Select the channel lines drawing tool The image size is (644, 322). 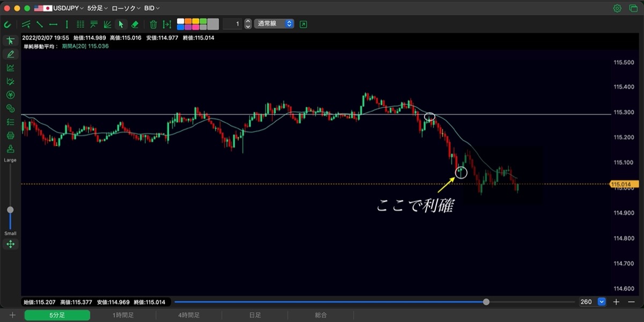tap(26, 24)
